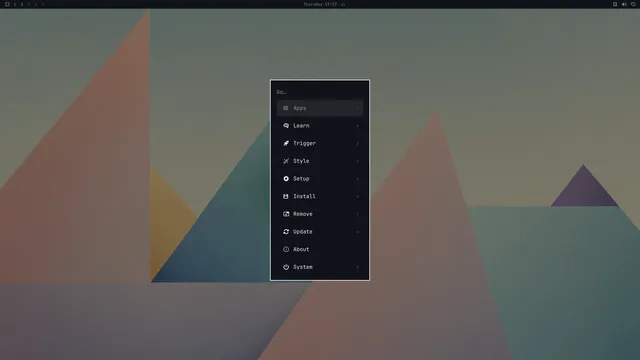This screenshot has width=640, height=360.
Task: Click the Thursday 19:57 clock
Action: click(320, 4)
